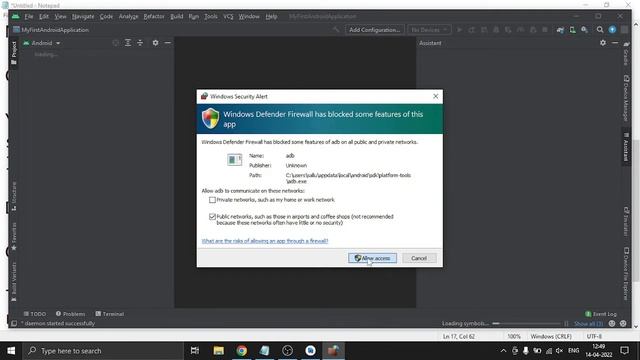Click the MyFirstAndroidApplication project breadcrumb

(x=51, y=30)
